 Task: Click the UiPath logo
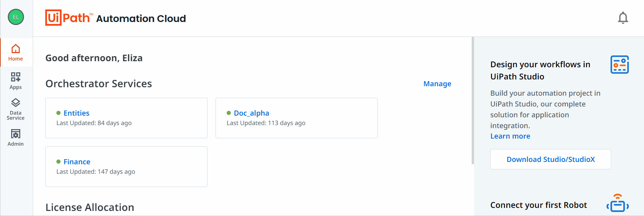click(x=69, y=18)
